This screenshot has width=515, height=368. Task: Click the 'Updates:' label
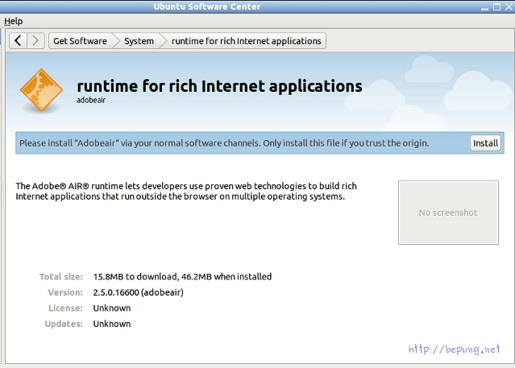[x=64, y=324]
